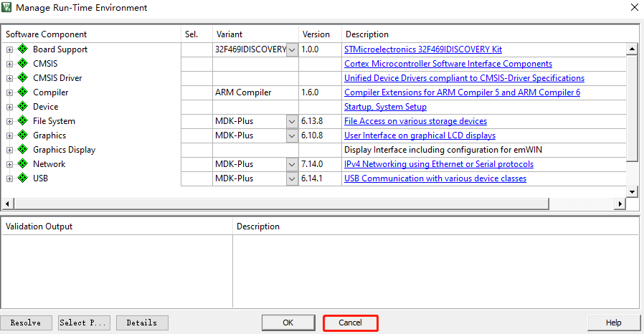Click the Sel. column header
644x334 pixels.
(196, 34)
